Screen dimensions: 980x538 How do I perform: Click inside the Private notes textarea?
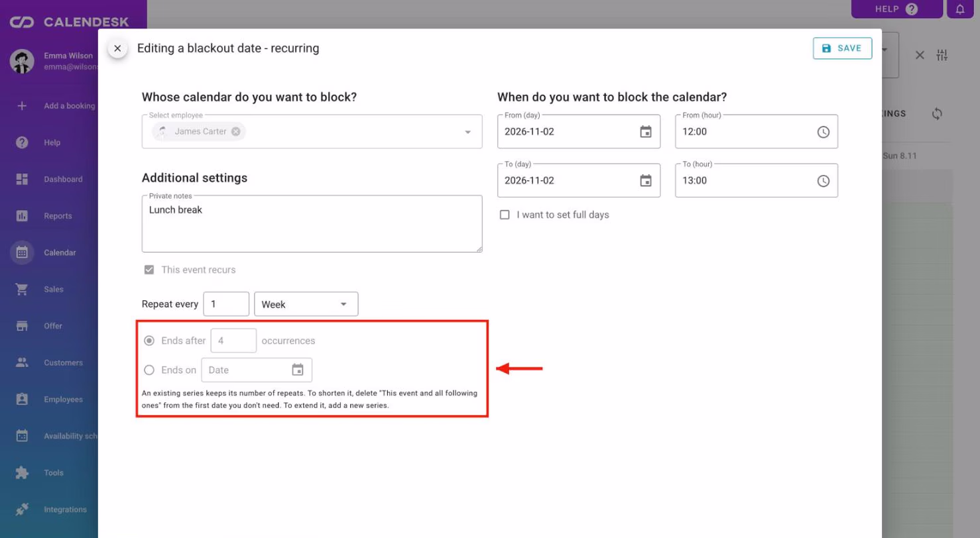312,224
